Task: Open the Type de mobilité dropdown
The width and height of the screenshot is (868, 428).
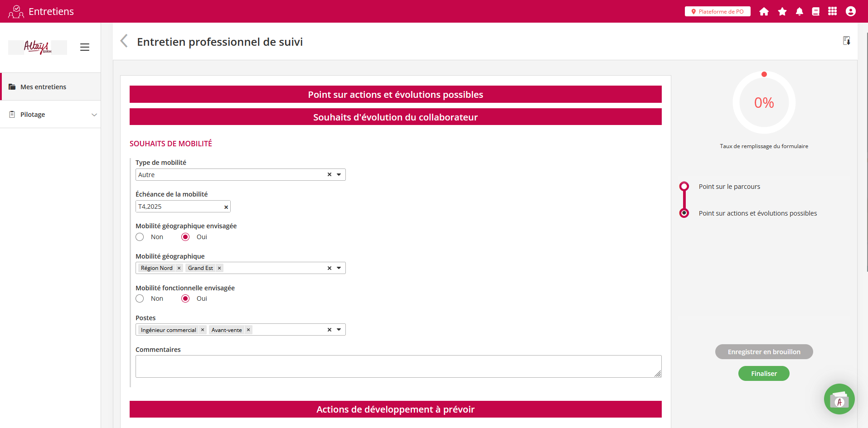Action: [x=339, y=175]
